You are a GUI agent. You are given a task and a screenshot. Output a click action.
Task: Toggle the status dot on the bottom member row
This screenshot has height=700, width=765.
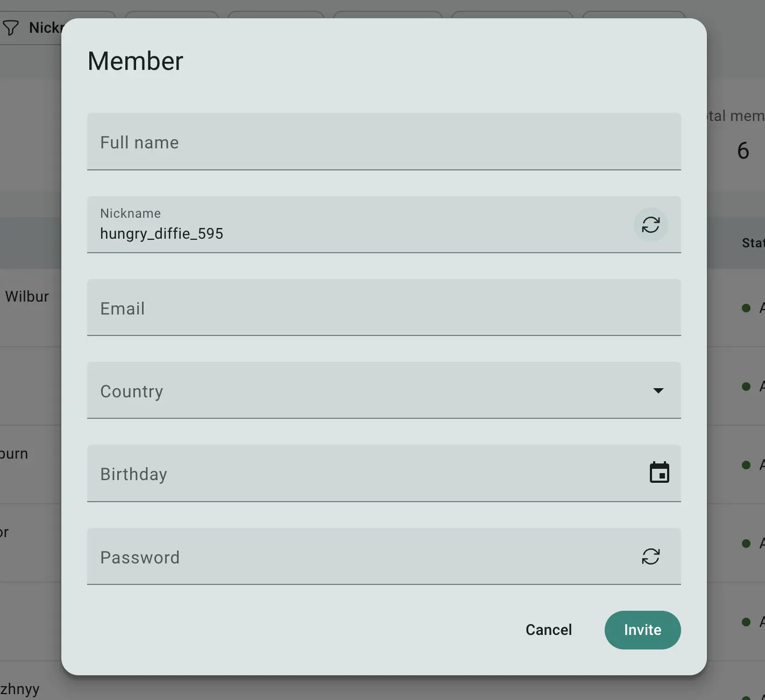click(746, 621)
